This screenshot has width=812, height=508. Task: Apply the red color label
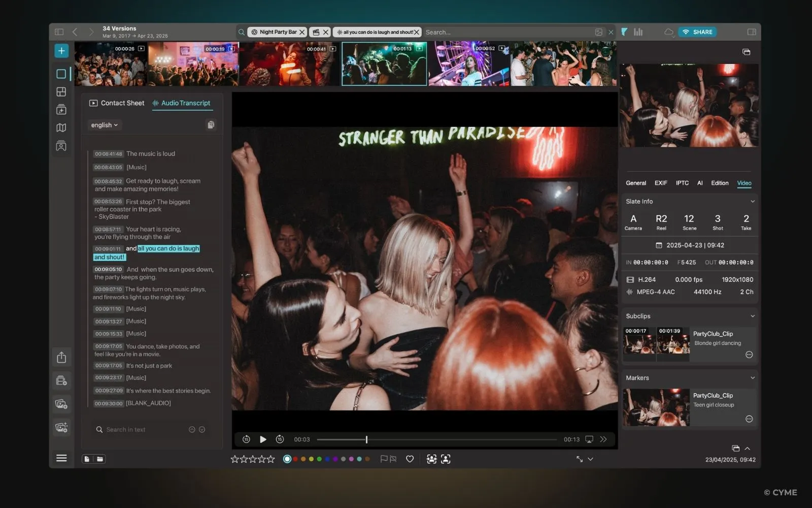click(295, 459)
